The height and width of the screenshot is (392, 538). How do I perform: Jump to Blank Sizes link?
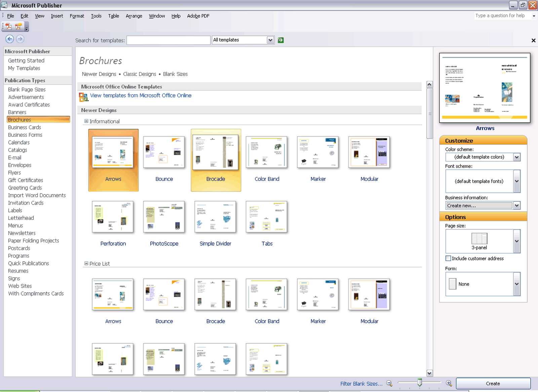coord(175,74)
